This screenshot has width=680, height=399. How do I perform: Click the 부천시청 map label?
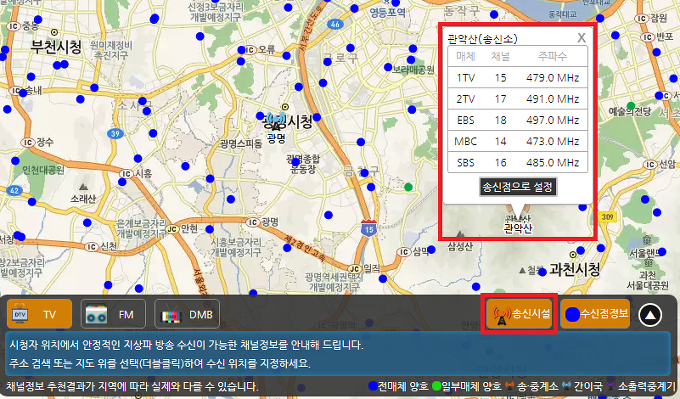pos(56,46)
